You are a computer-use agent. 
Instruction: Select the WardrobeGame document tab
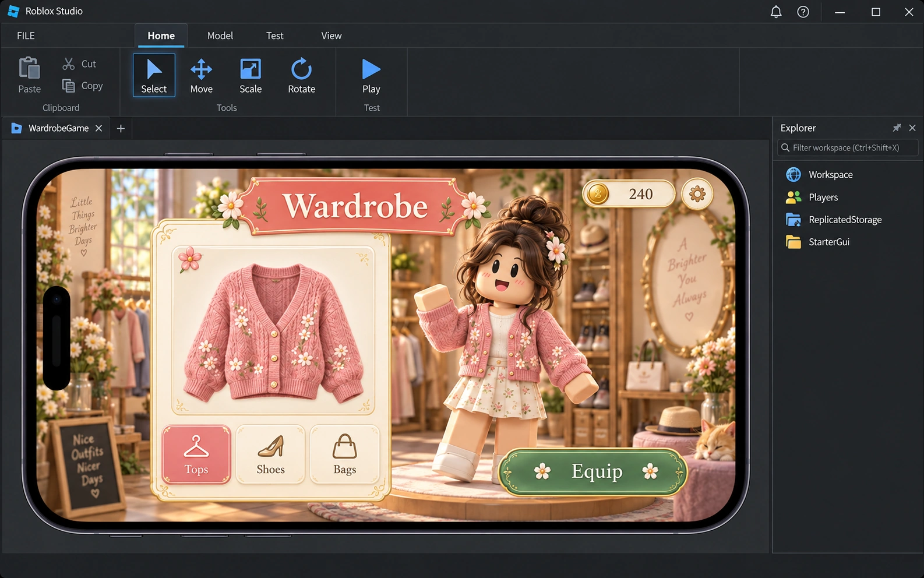coord(56,128)
